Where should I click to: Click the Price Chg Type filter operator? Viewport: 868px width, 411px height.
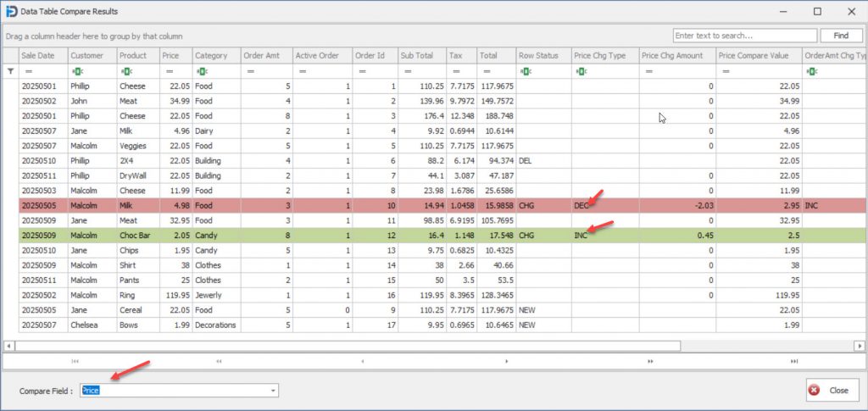(581, 72)
